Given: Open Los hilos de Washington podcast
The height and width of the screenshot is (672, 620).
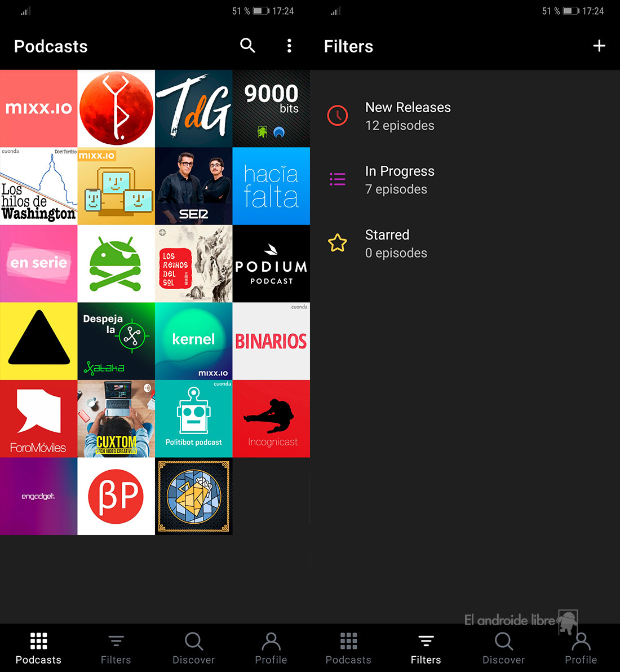Looking at the screenshot, I should click(x=38, y=186).
